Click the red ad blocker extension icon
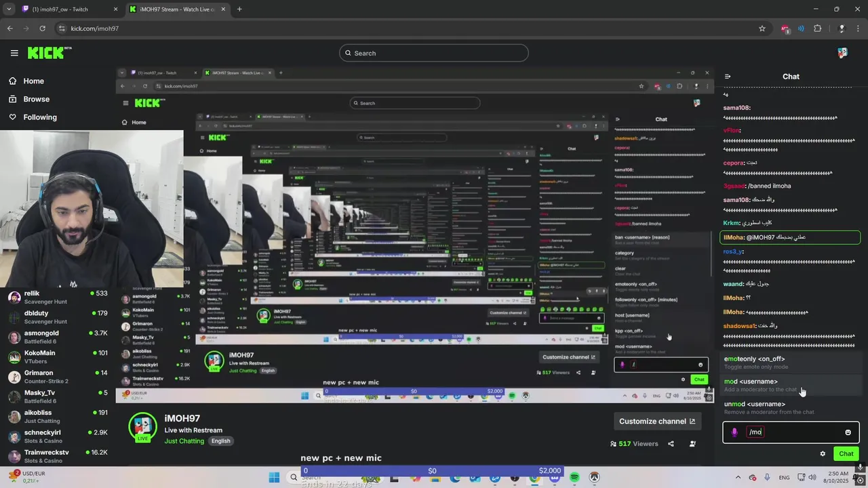 point(785,28)
